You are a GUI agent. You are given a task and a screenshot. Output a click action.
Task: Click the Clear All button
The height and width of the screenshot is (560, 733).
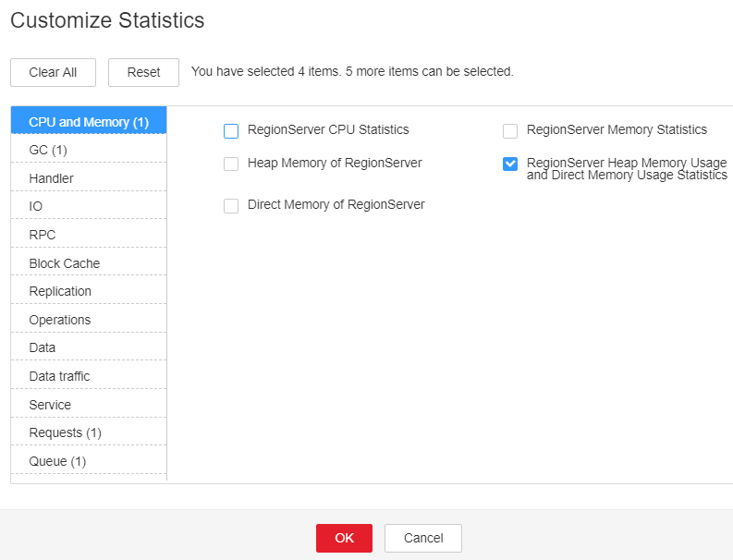53,72
